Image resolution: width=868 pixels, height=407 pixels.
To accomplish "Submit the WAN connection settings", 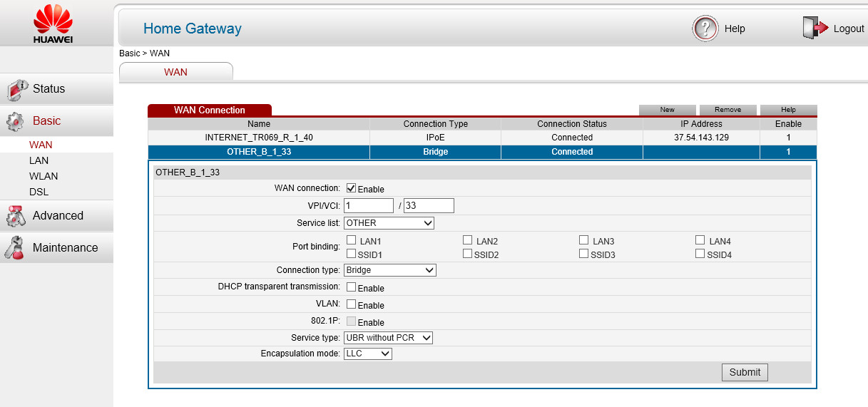I will pos(745,372).
